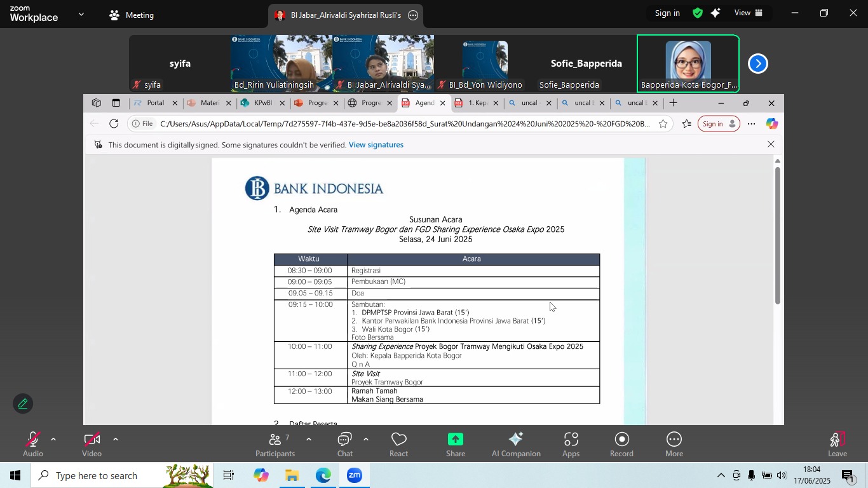The height and width of the screenshot is (488, 868).
Task: Click the green Share screen button
Action: point(456,444)
